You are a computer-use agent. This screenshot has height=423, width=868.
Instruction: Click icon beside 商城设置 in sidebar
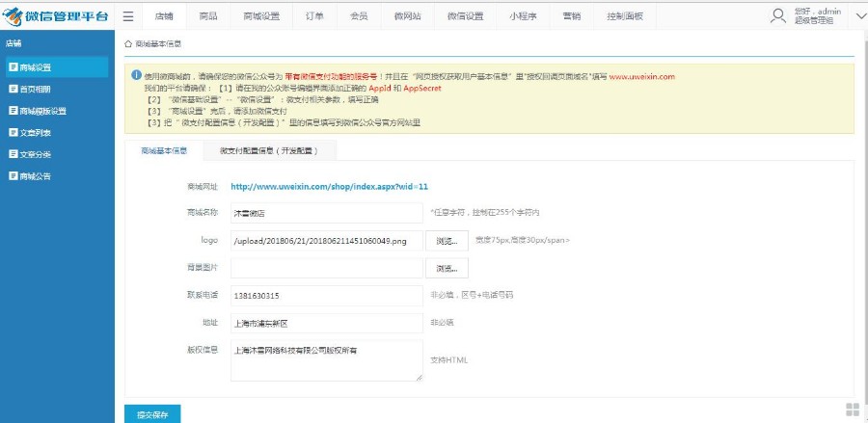tap(14, 66)
